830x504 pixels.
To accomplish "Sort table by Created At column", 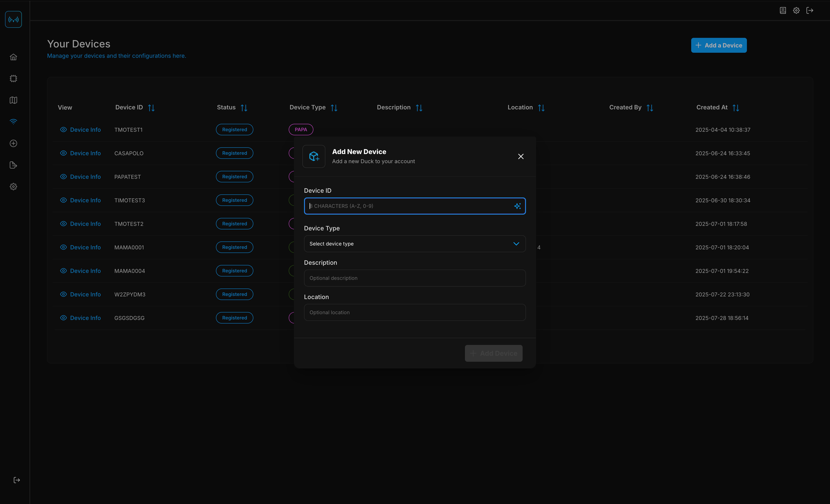I will [x=736, y=108].
